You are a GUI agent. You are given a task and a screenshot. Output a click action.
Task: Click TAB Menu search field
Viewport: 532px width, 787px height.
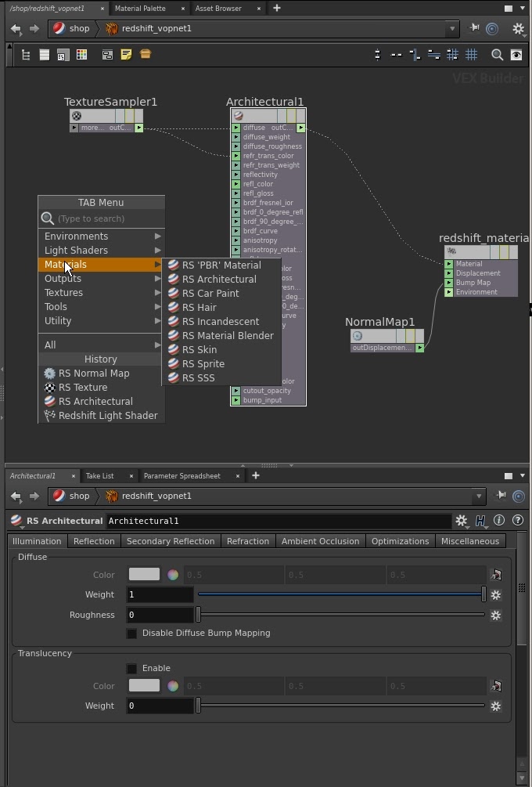tap(101, 218)
